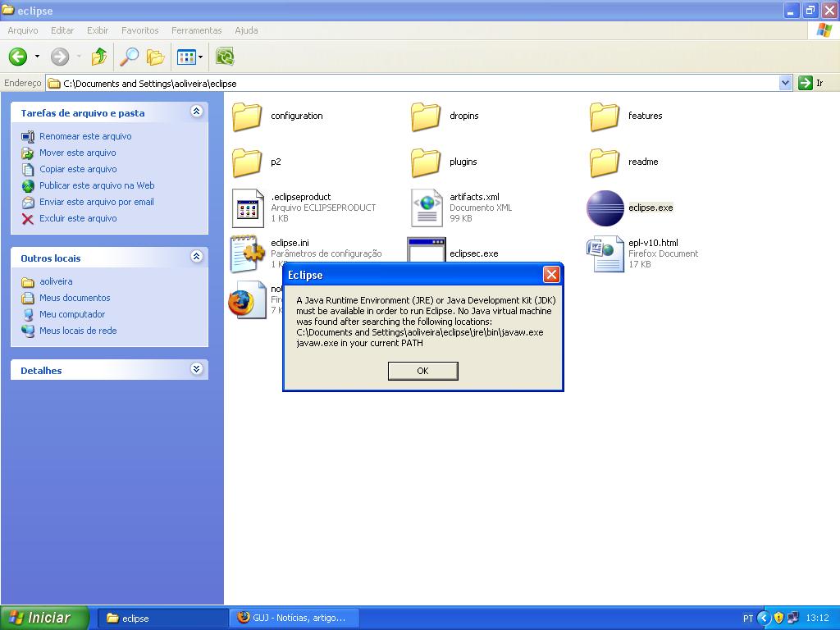This screenshot has height=630, width=840.
Task: Open the Ajuda menu
Action: pyautogui.click(x=246, y=30)
